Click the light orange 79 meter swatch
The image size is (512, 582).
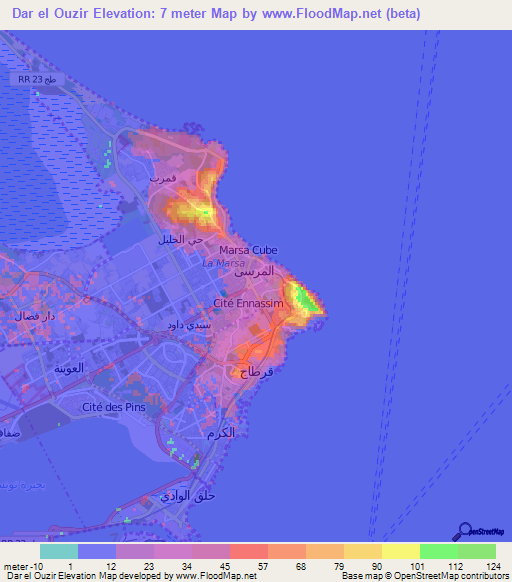pos(325,552)
